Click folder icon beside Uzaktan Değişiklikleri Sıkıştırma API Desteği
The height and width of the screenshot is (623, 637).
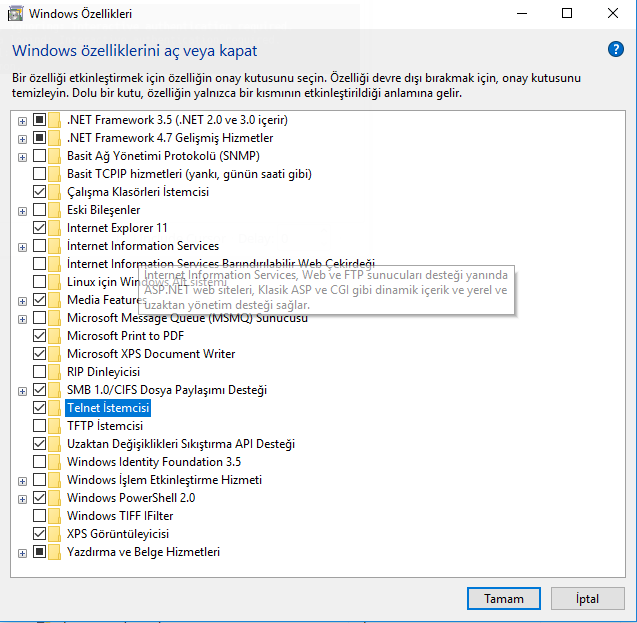click(x=54, y=444)
